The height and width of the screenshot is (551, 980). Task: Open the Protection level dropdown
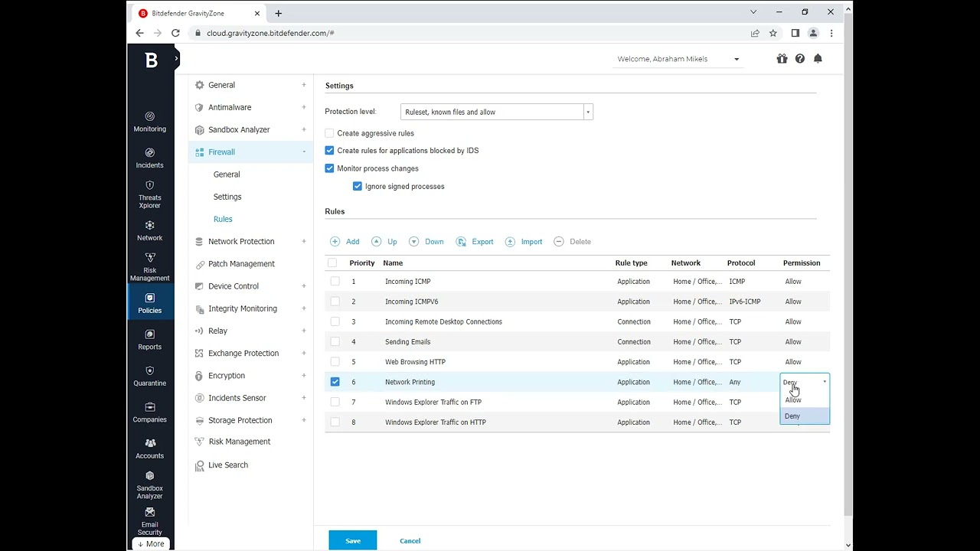coord(497,112)
